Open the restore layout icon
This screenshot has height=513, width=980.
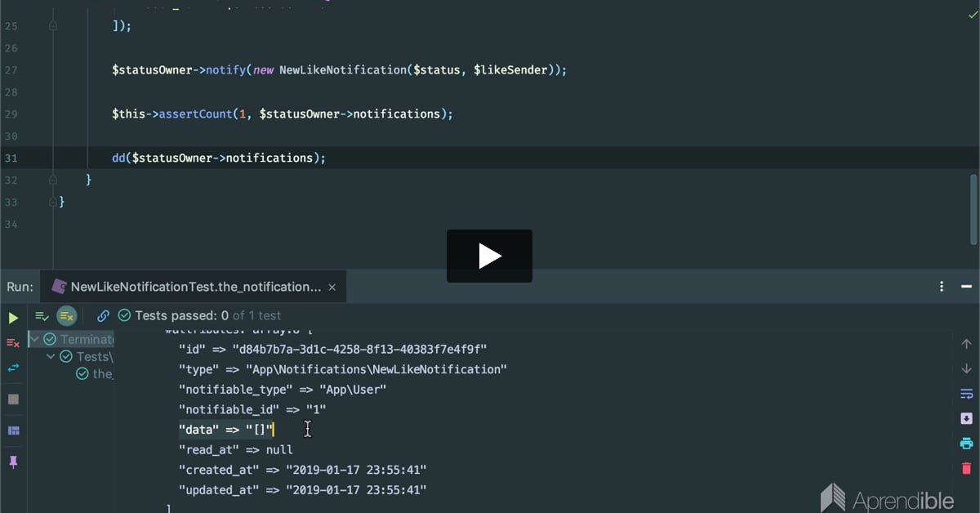13,430
